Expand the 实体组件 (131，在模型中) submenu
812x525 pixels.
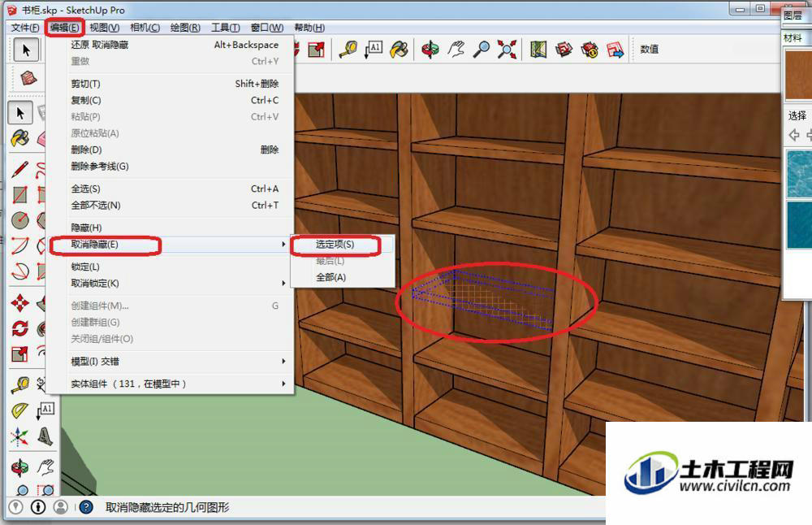tap(170, 384)
